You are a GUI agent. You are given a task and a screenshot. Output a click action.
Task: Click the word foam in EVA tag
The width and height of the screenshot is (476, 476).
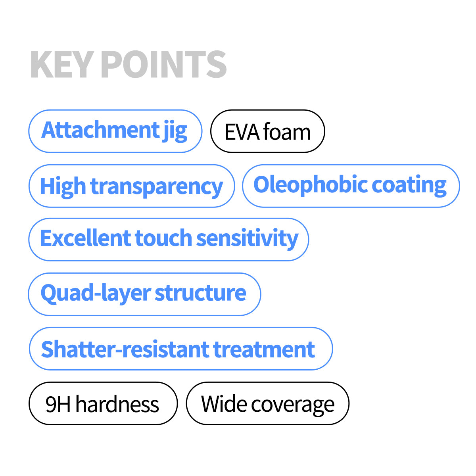[x=287, y=132]
